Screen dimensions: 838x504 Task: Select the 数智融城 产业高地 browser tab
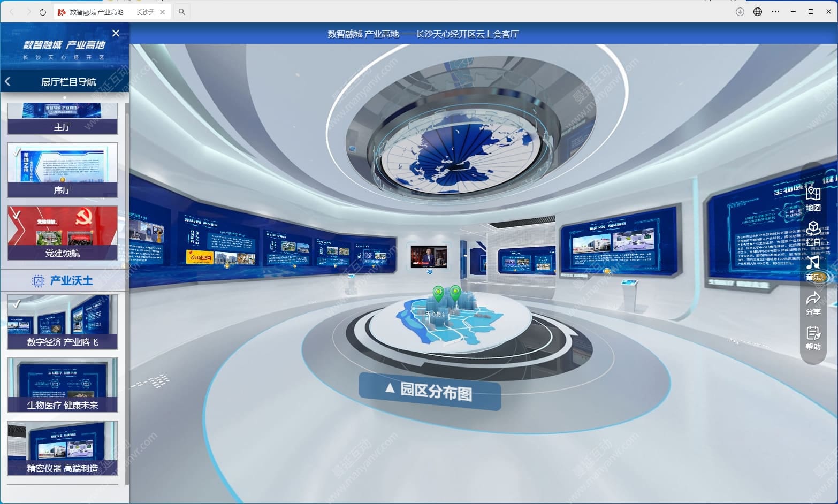pyautogui.click(x=112, y=12)
